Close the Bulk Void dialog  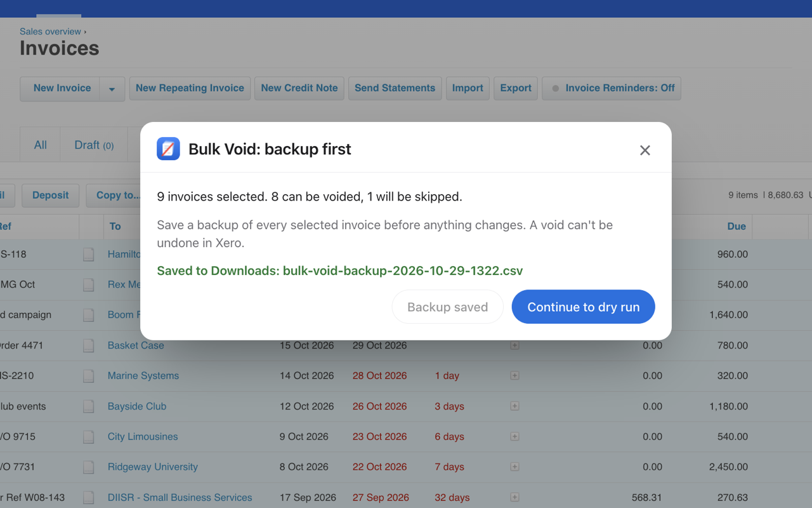645,150
